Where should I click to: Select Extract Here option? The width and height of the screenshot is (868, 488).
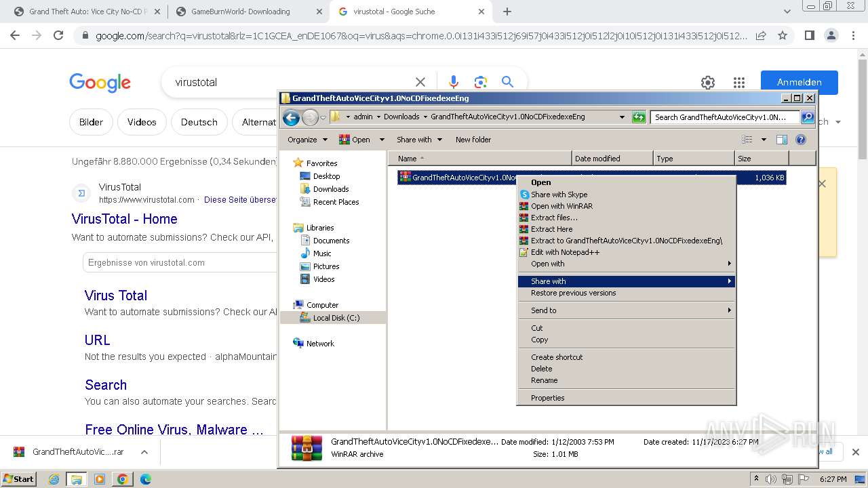[x=626, y=229]
